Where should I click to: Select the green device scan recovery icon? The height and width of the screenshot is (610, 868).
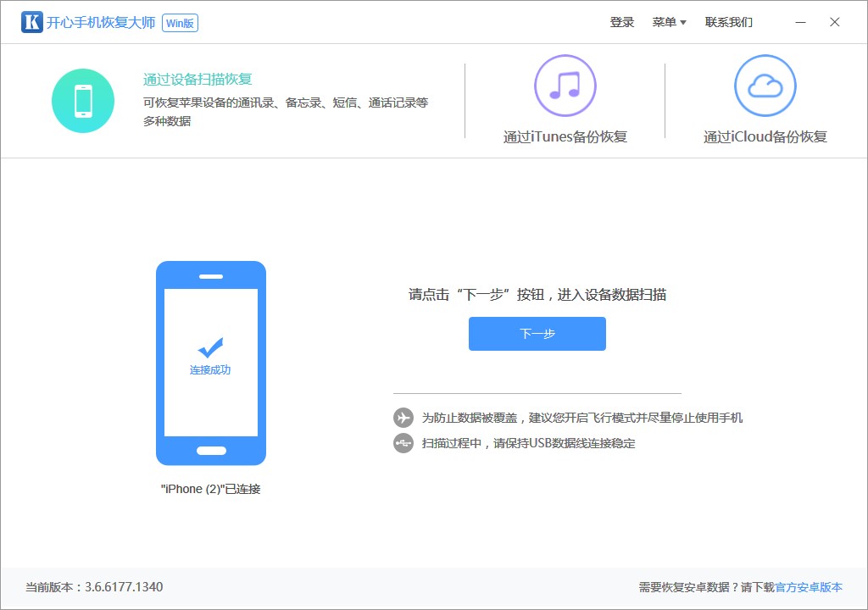click(82, 100)
